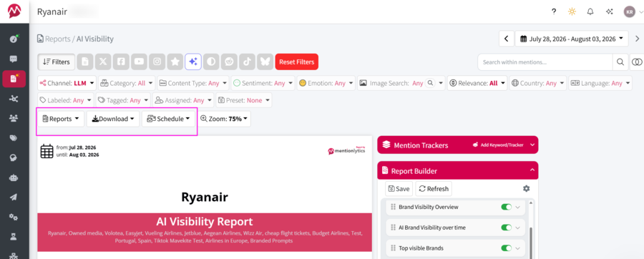This screenshot has width=644, height=259.
Task: Open the Content Type: Any dropdown
Action: click(x=193, y=83)
